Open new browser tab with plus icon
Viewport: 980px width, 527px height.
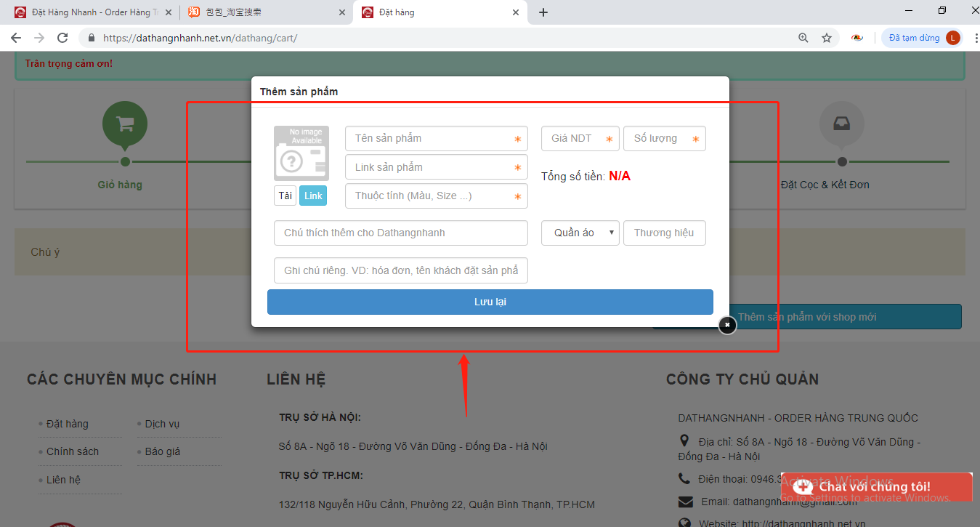coord(543,12)
